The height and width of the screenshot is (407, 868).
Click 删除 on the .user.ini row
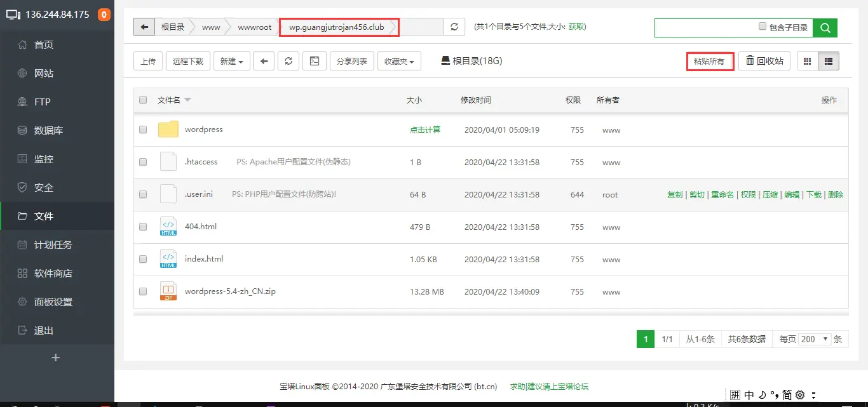tap(836, 195)
